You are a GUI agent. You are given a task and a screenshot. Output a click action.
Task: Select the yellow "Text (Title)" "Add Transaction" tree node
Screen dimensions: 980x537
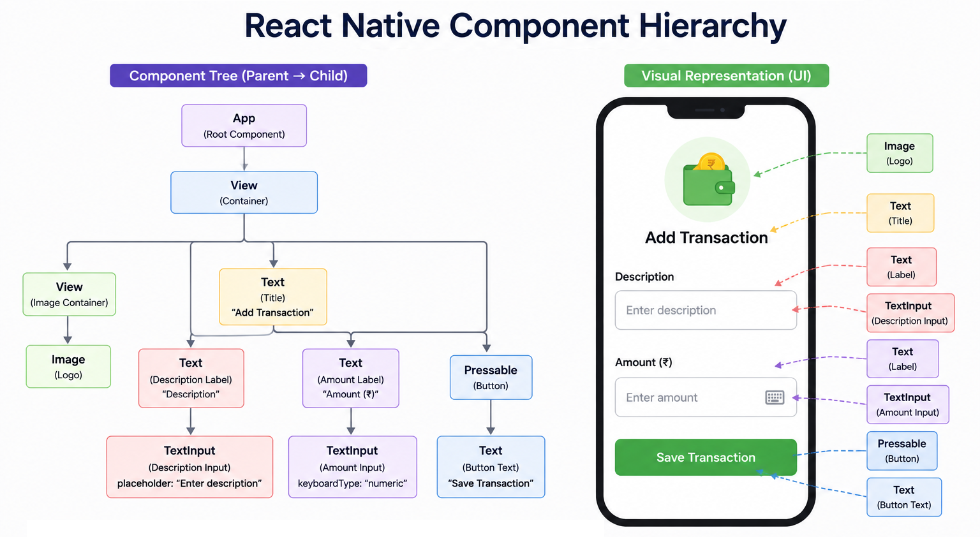(273, 297)
